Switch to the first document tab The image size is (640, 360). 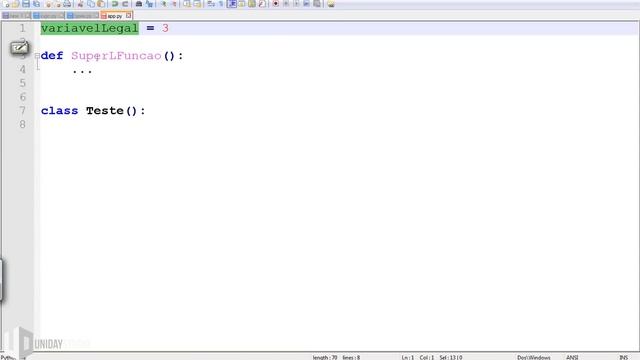pos(16,16)
